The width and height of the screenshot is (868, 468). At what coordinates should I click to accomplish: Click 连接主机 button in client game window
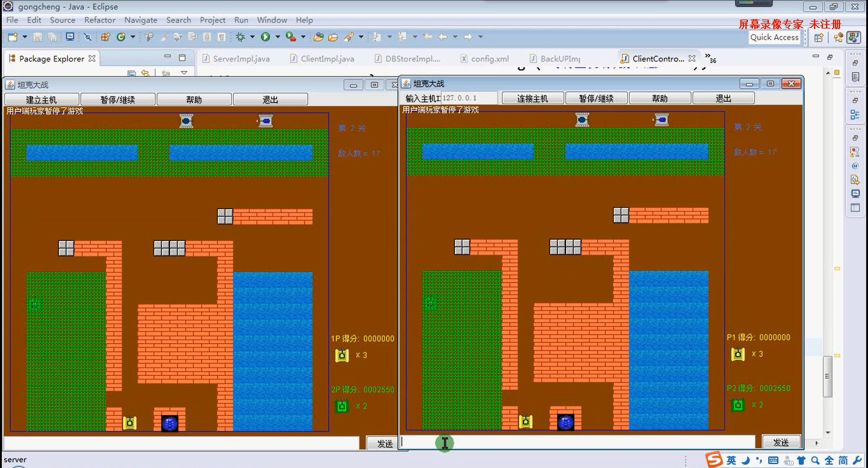(x=533, y=99)
